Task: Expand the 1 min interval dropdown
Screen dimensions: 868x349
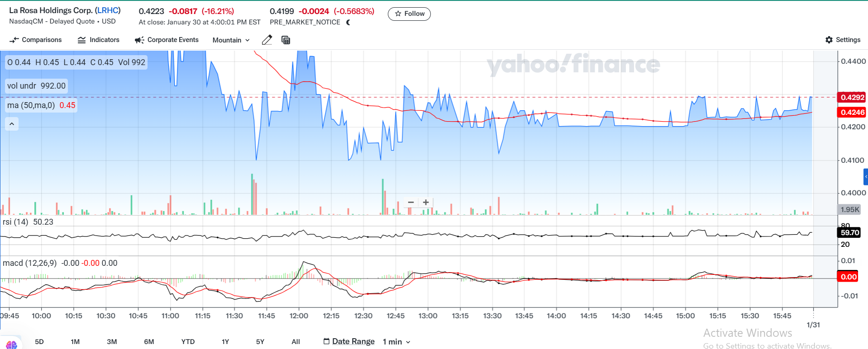Action: pyautogui.click(x=396, y=342)
